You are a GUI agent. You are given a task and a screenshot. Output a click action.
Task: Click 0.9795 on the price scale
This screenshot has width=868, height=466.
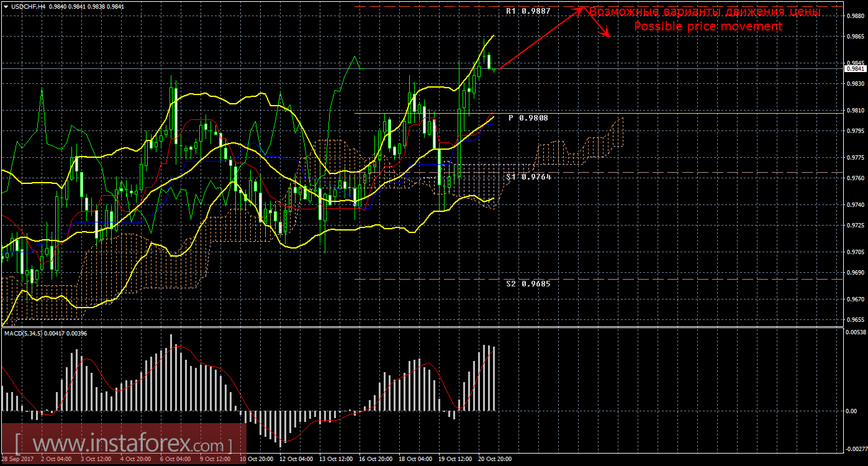pyautogui.click(x=855, y=131)
